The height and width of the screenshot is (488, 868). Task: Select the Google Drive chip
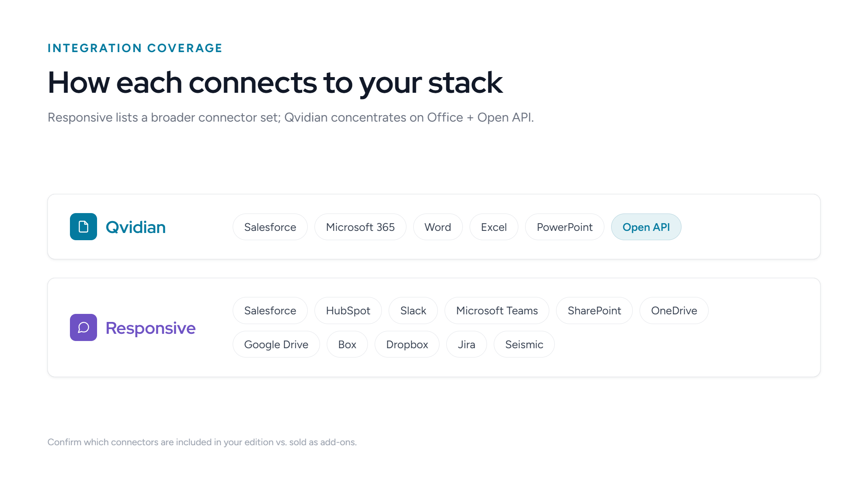point(276,344)
